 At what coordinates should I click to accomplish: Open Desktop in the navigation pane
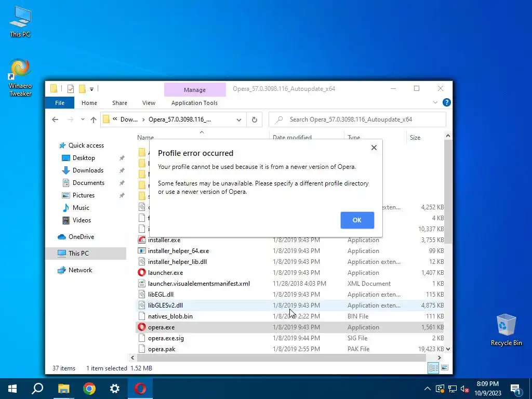[x=84, y=158]
